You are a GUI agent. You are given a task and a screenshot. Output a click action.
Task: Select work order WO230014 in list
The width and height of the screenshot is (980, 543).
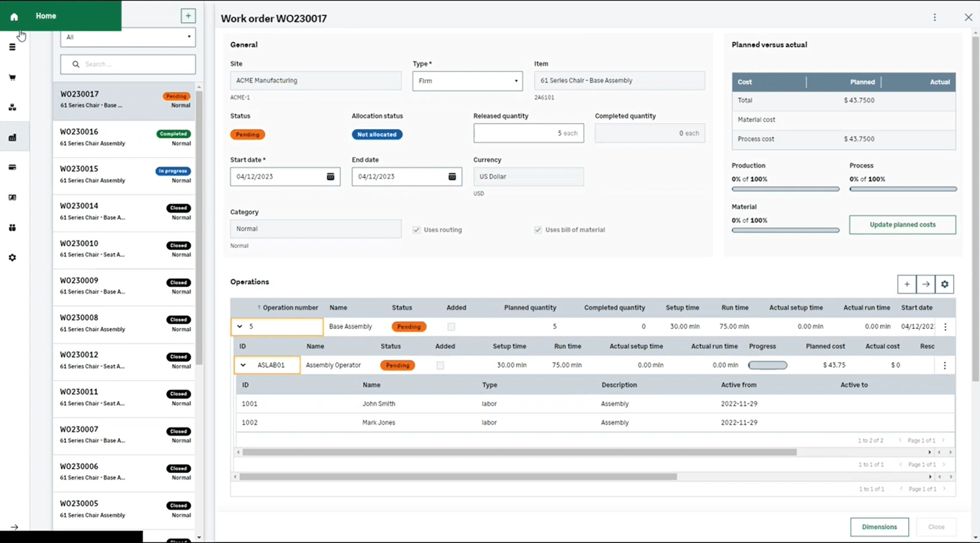pos(124,212)
